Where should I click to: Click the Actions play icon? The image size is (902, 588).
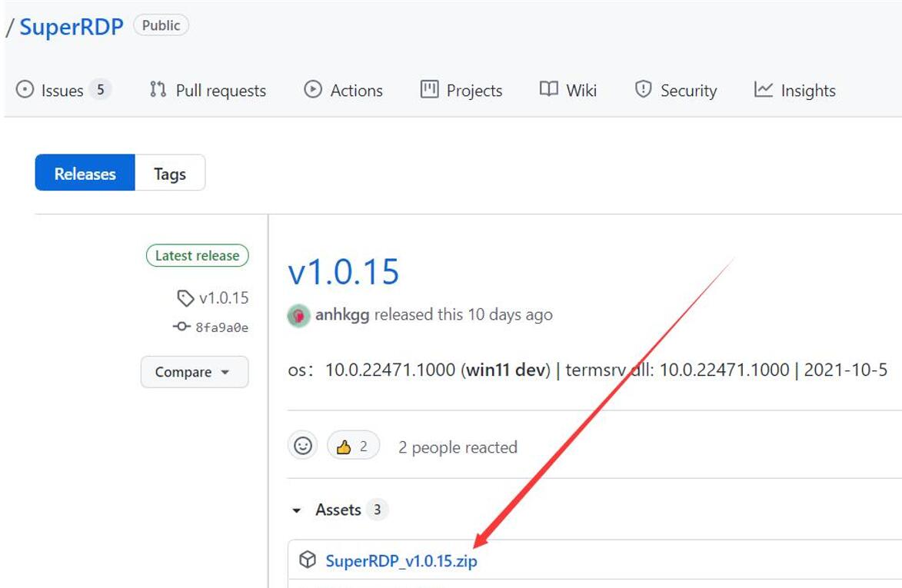(x=313, y=89)
